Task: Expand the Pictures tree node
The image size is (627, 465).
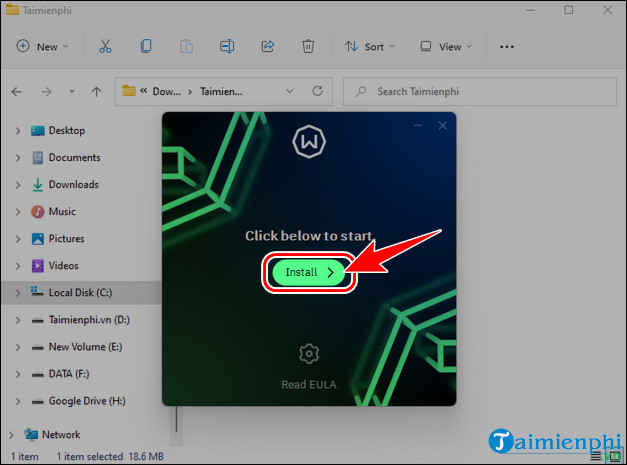Action: tap(18, 239)
